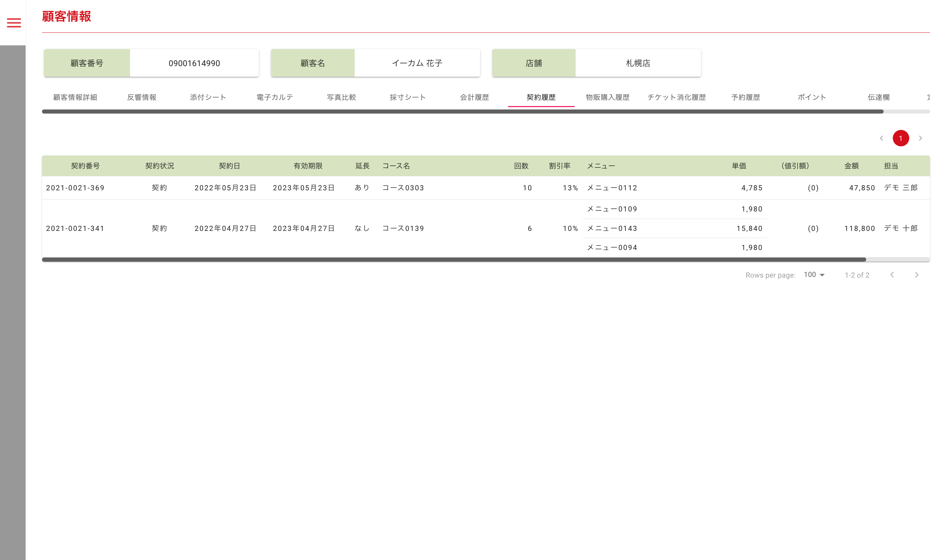Open the 会計履歴 tab

[474, 97]
